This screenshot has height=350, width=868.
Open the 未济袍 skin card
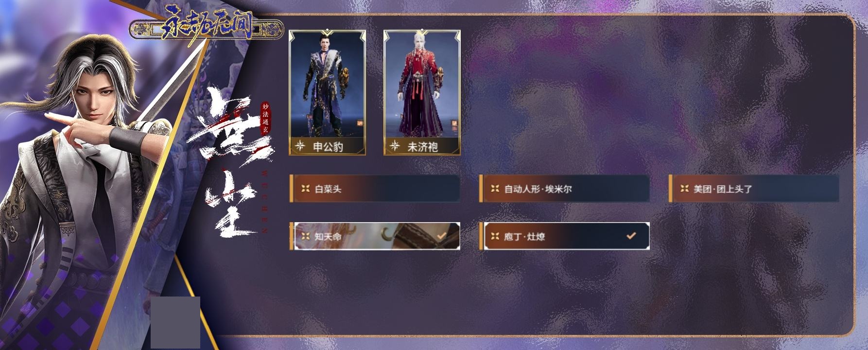pos(422,93)
